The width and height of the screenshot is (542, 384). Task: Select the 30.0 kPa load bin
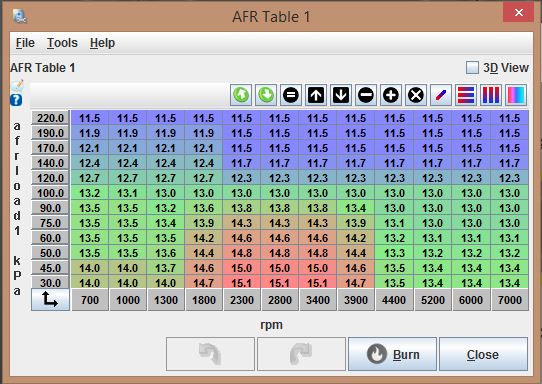coord(50,283)
